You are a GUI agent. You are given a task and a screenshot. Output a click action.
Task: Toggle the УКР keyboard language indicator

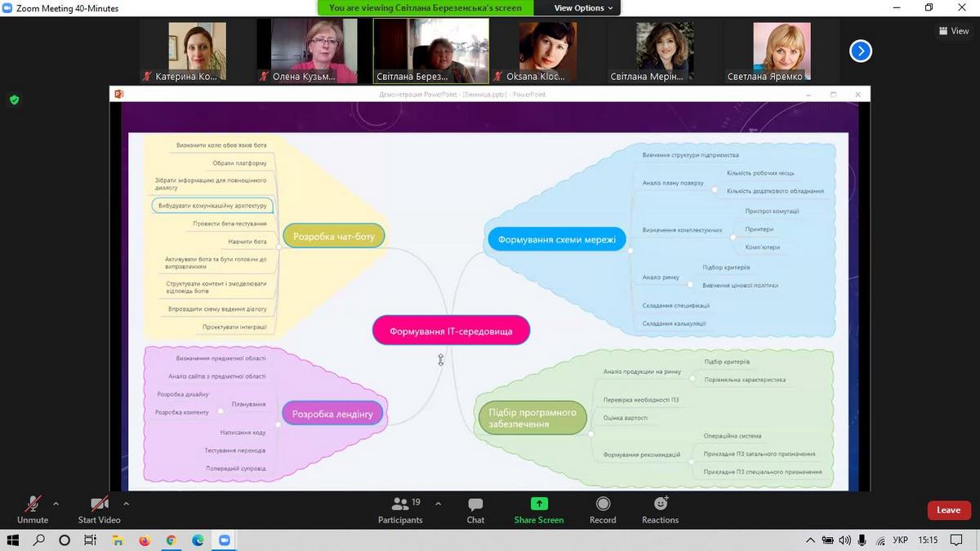[x=900, y=540]
